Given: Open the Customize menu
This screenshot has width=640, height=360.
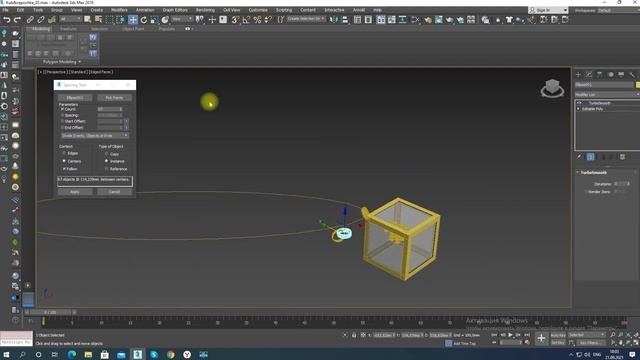Looking at the screenshot, I should (x=258, y=10).
